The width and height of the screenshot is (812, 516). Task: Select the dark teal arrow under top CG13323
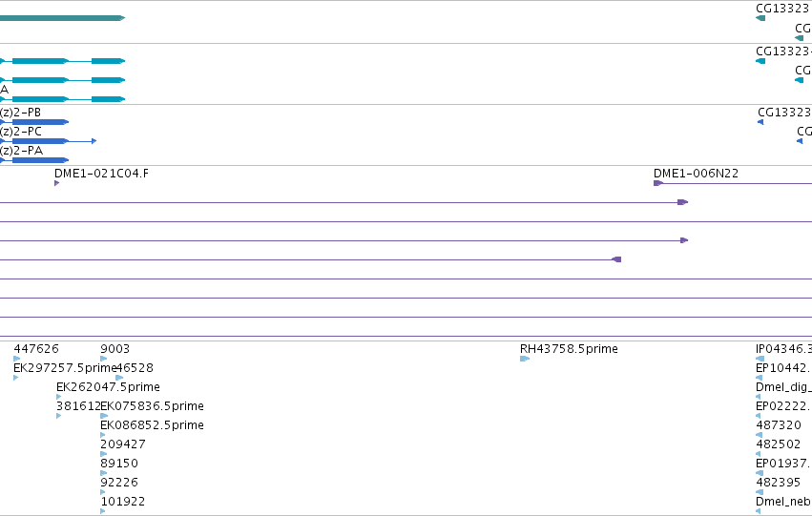(760, 18)
